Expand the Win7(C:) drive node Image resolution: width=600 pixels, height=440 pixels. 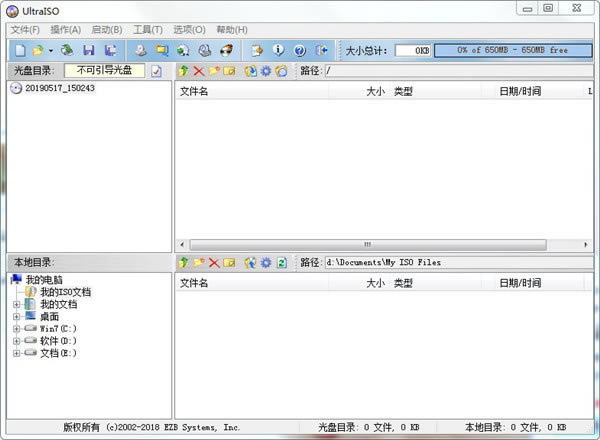pos(16,328)
